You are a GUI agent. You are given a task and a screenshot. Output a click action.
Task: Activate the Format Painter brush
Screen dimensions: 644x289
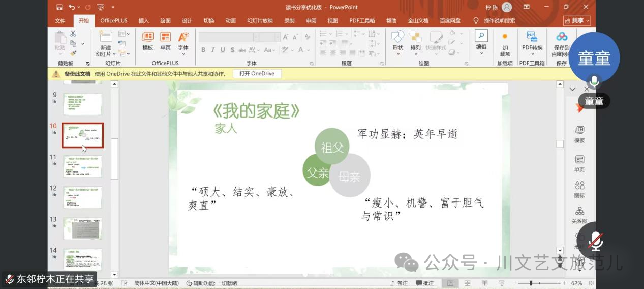pos(73,53)
